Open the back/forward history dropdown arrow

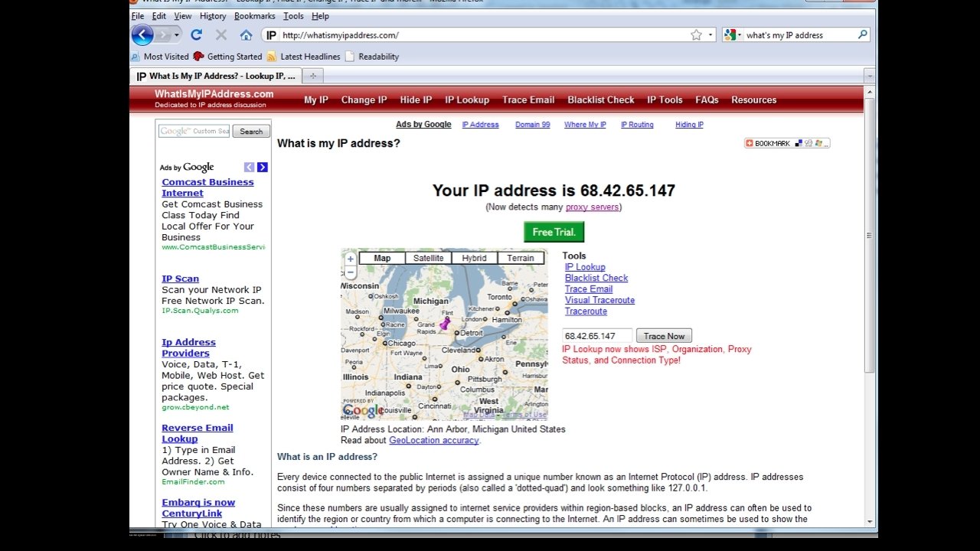[177, 34]
